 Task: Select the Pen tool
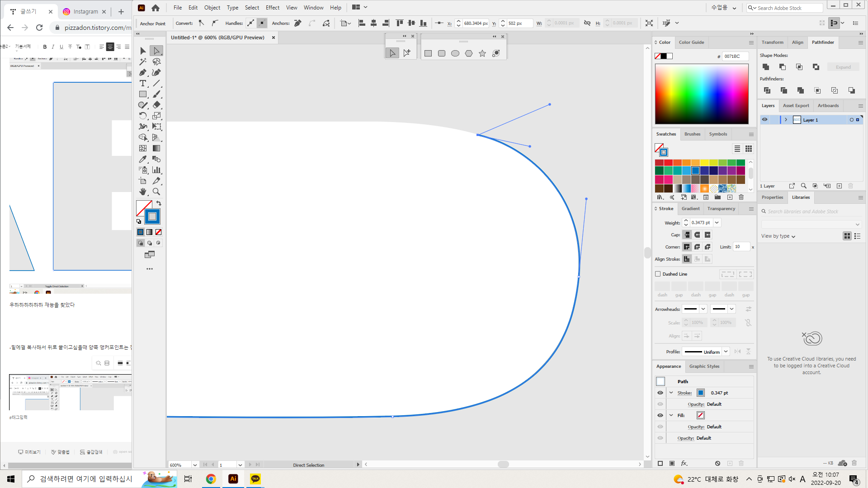[x=143, y=73]
